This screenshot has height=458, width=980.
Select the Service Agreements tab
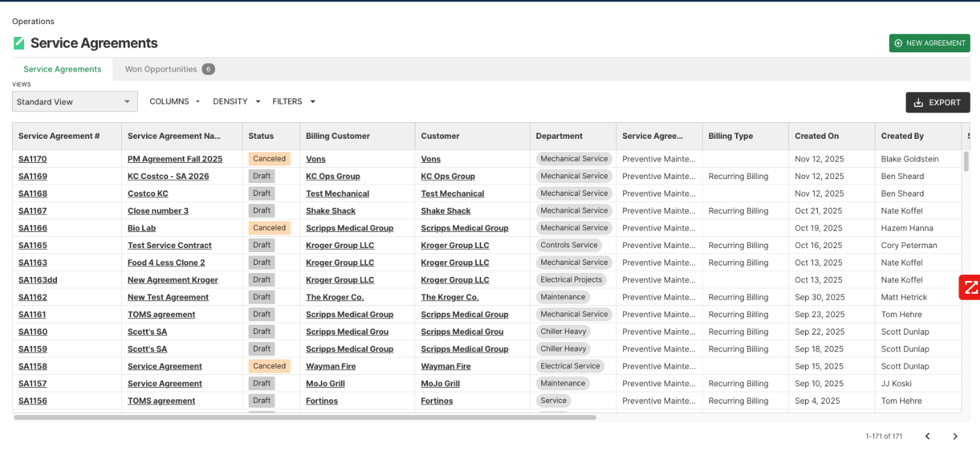click(62, 69)
